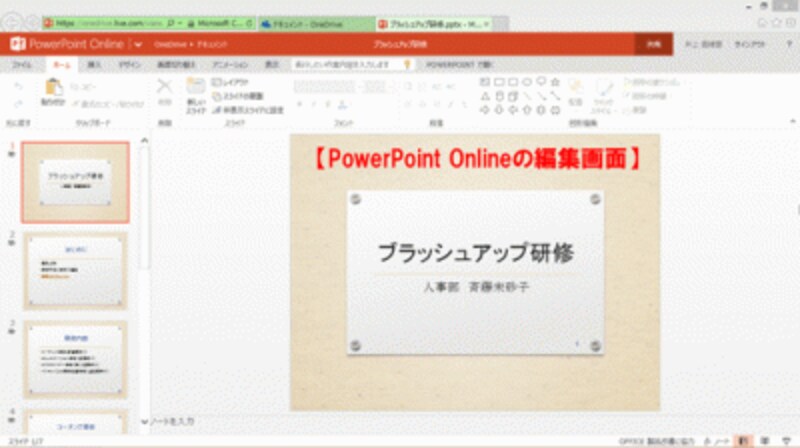Collapse the ribbon with the chevron
Image resolution: width=800 pixels, height=448 pixels.
click(x=792, y=121)
